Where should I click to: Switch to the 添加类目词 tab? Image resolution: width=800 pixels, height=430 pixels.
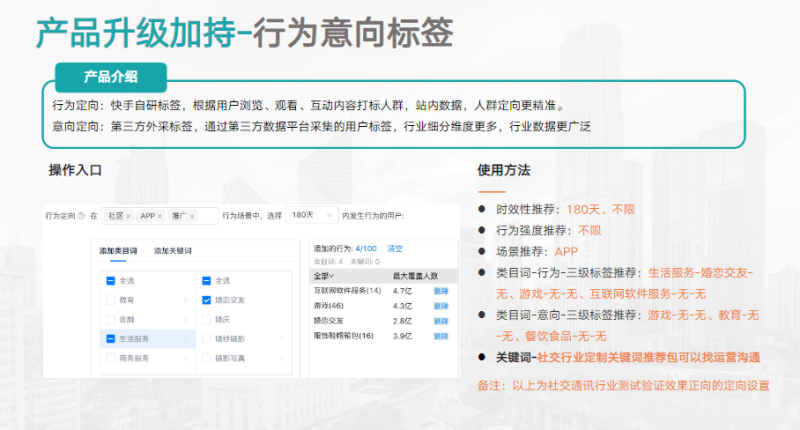tap(118, 251)
